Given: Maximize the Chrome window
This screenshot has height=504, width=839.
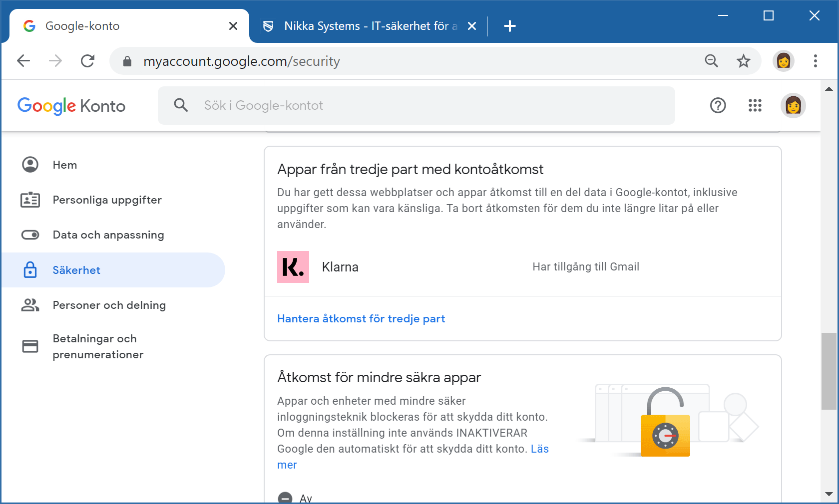Looking at the screenshot, I should (769, 16).
